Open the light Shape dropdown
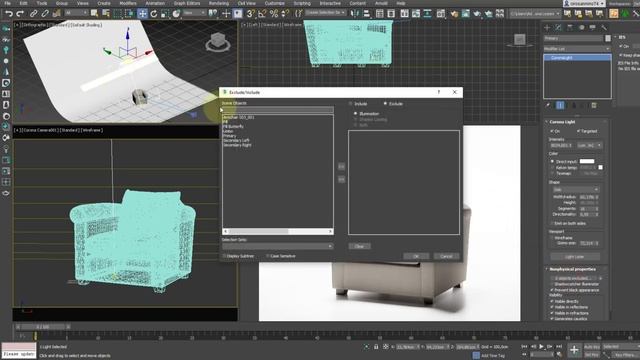This screenshot has width=640, height=360. [576, 190]
